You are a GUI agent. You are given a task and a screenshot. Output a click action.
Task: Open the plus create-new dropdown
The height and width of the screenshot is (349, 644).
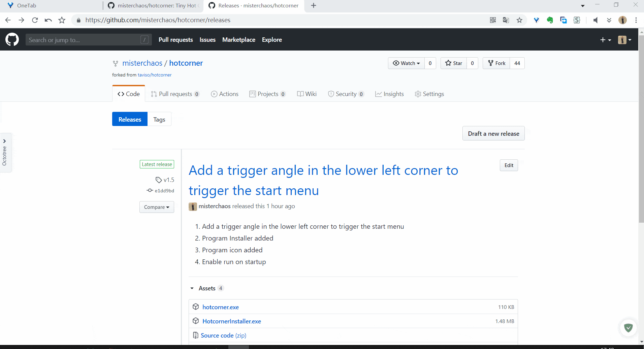pyautogui.click(x=605, y=40)
